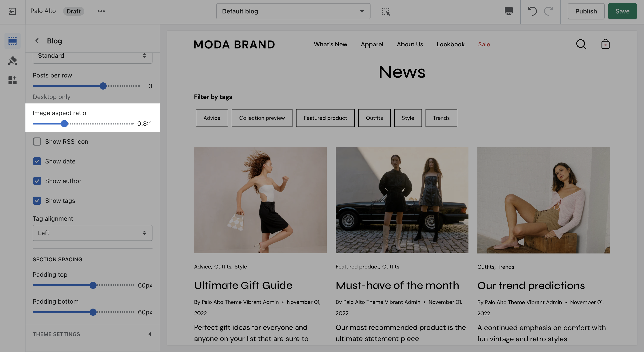The height and width of the screenshot is (352, 644).
Task: Switch the desktop preview device icon
Action: (x=508, y=11)
